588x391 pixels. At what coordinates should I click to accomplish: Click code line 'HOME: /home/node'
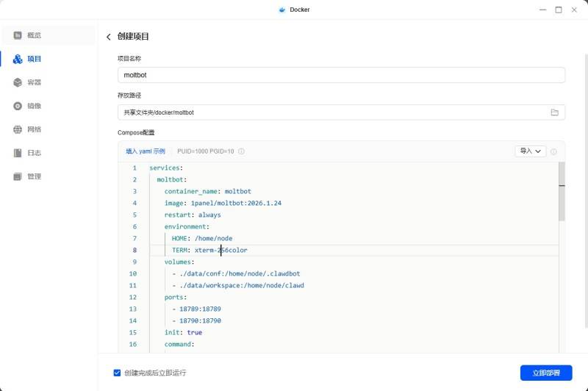coord(202,238)
